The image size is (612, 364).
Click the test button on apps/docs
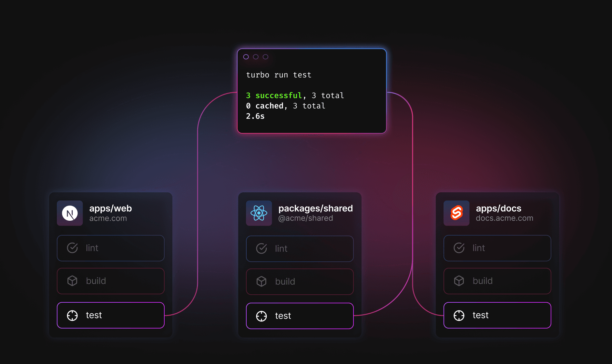pos(497,315)
